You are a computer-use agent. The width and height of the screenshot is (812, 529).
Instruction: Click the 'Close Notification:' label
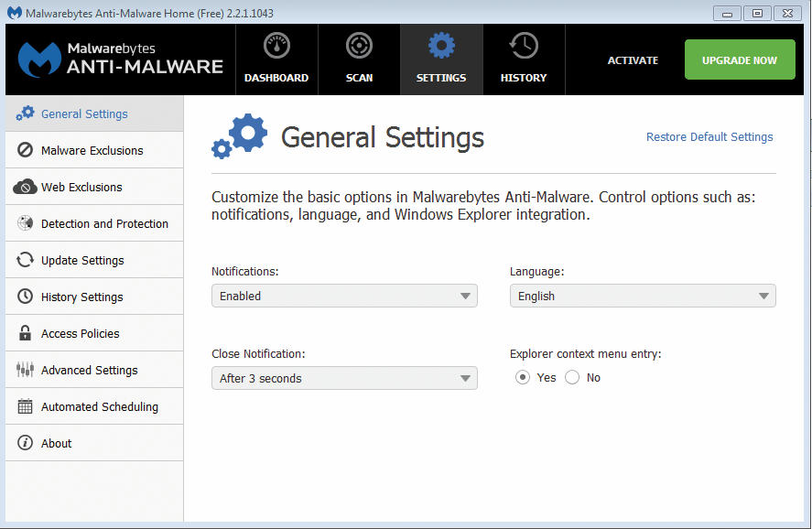pyautogui.click(x=258, y=353)
